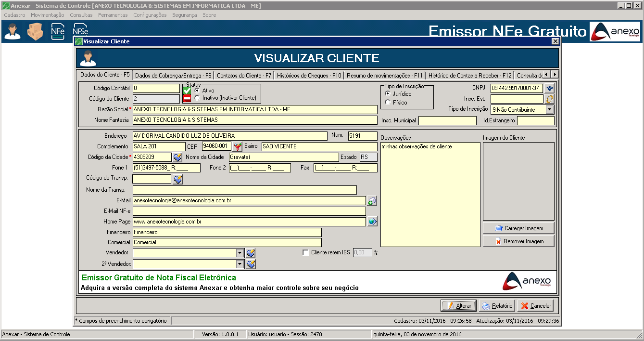Select Físico registration type
Viewport: 644px width, 341px height.
click(388, 102)
